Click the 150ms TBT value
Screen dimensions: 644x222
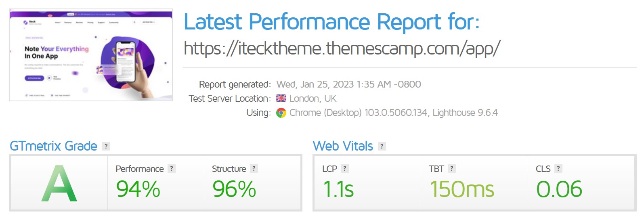tap(462, 189)
